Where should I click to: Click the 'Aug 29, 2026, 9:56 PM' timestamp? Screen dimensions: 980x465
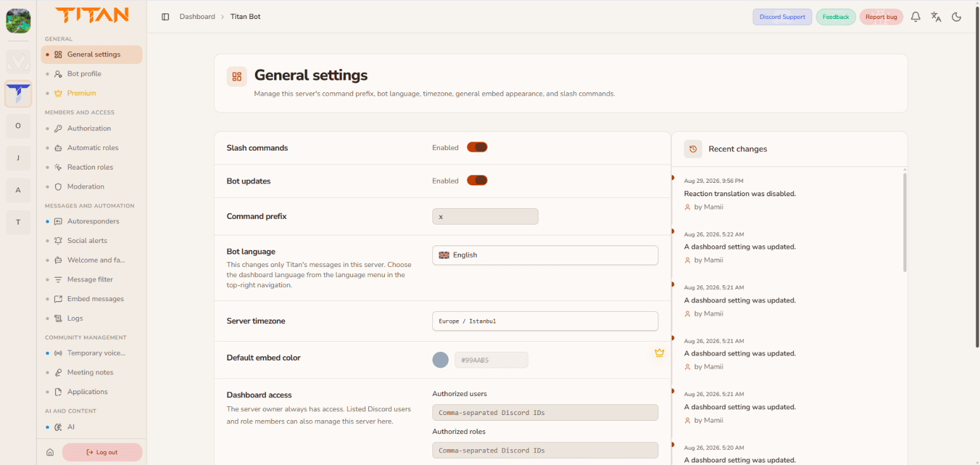pyautogui.click(x=713, y=181)
